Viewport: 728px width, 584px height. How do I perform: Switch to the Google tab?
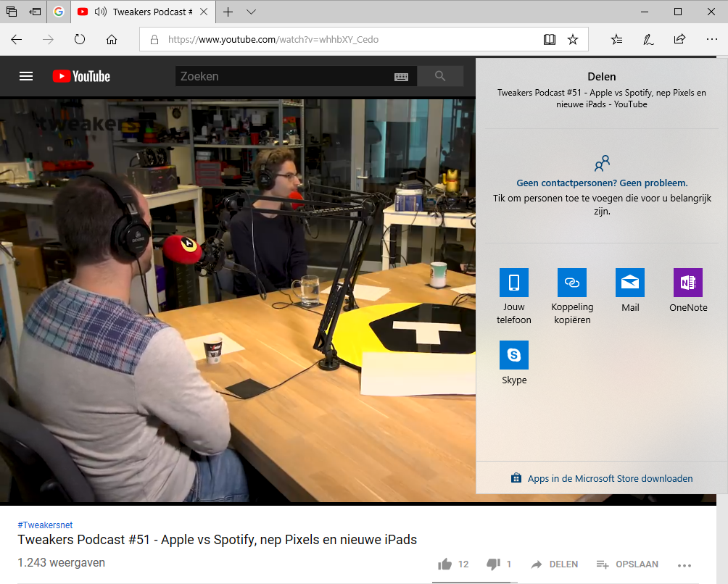(x=59, y=12)
